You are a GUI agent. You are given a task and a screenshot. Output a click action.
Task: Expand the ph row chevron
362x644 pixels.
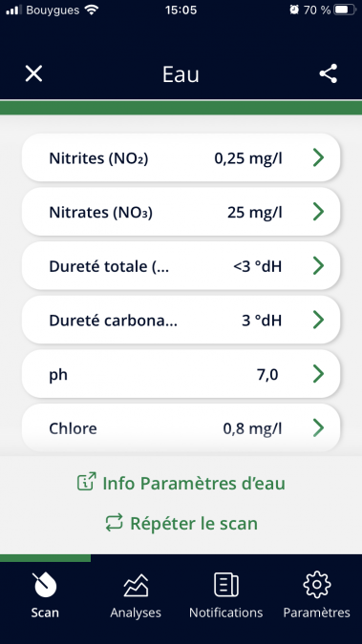pos(318,374)
